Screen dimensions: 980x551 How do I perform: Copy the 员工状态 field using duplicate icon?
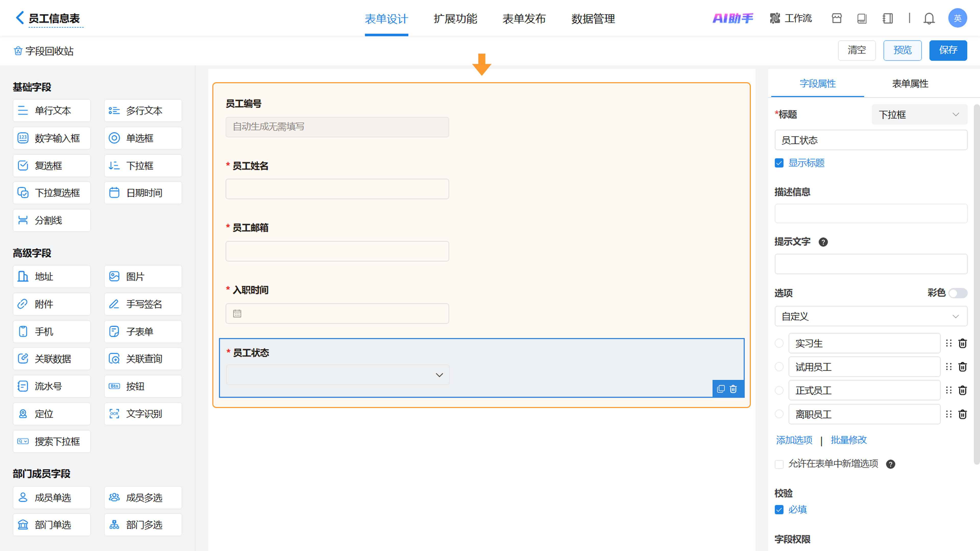point(720,389)
